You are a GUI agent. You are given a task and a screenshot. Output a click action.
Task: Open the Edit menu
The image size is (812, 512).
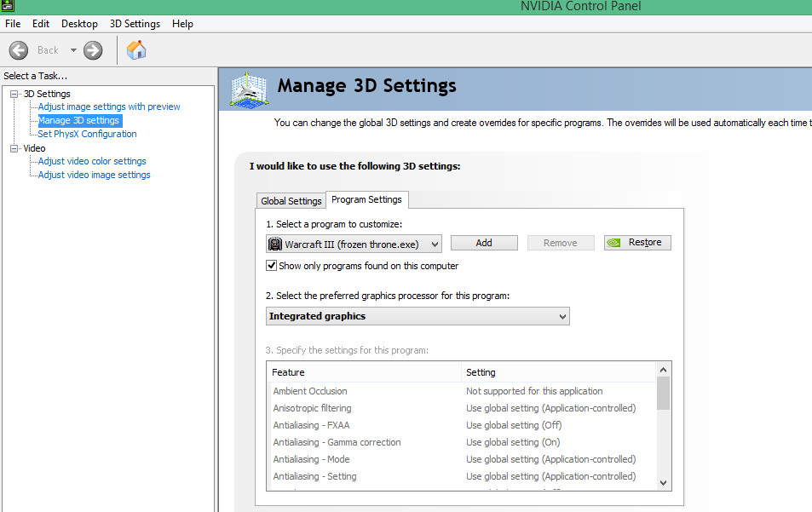(40, 24)
